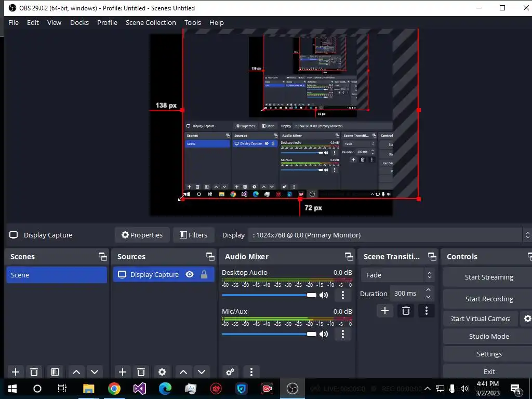Open the Docks menu
Image resolution: width=532 pixels, height=399 pixels.
tap(79, 22)
